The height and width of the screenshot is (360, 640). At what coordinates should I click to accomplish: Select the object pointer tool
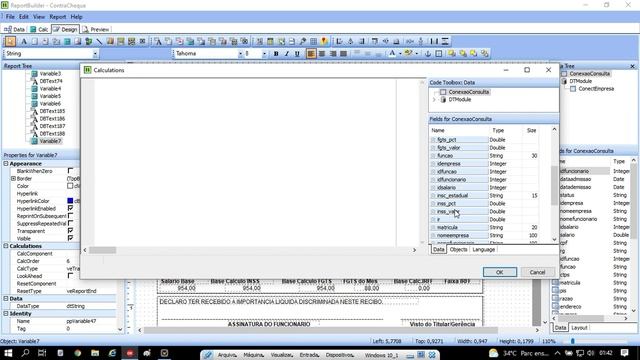[x=10, y=41]
